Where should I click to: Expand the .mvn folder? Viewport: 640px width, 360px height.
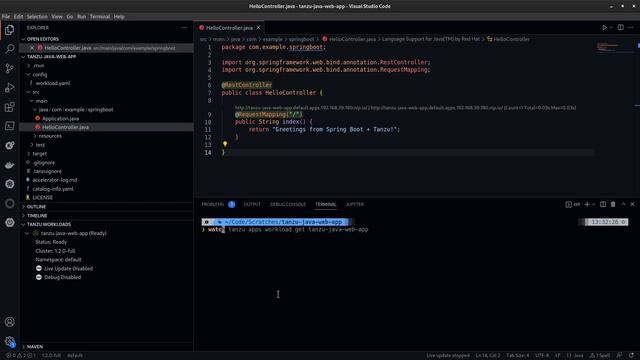click(29, 65)
